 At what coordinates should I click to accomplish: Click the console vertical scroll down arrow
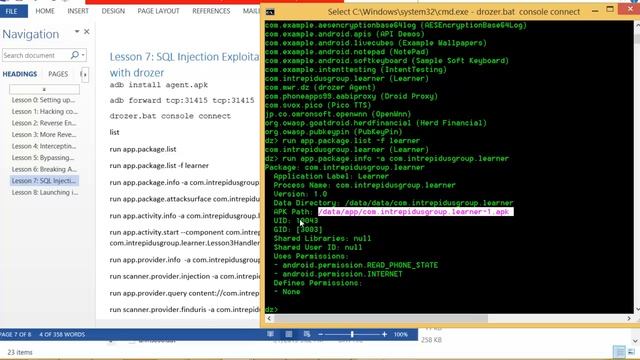click(637, 309)
